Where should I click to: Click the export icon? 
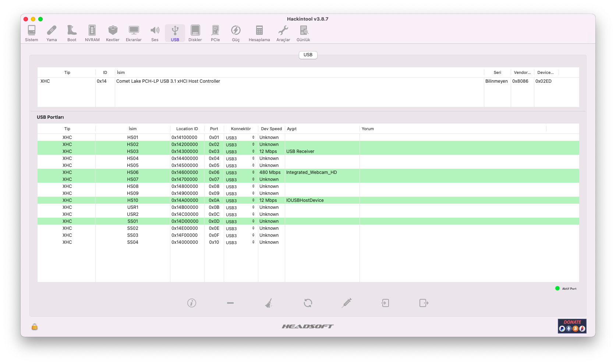(424, 303)
